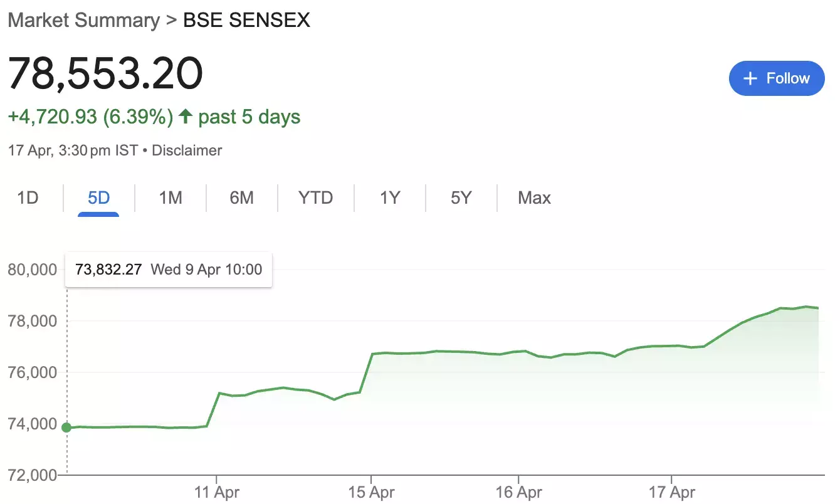Select the 5D time range tab
This screenshot has width=840, height=504.
97,197
